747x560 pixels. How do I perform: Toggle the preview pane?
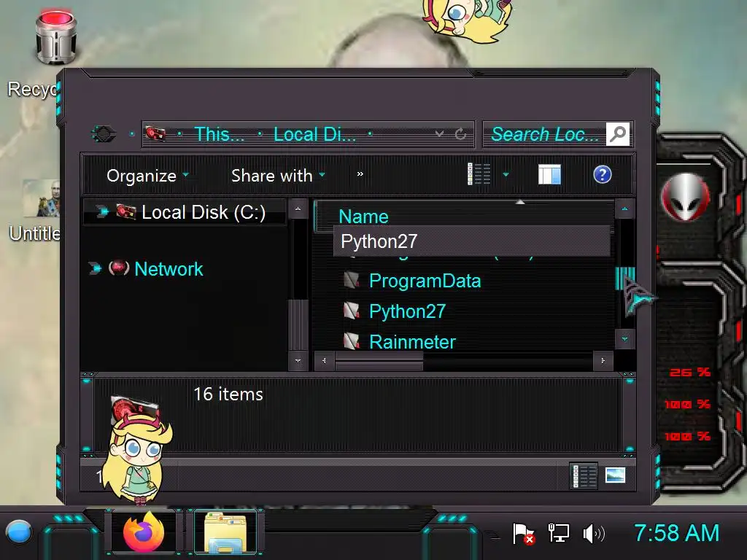tap(549, 174)
